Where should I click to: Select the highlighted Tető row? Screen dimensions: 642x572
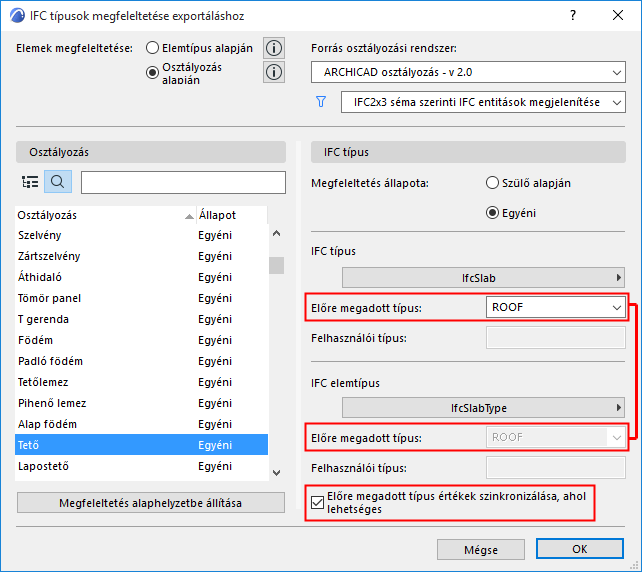142,445
